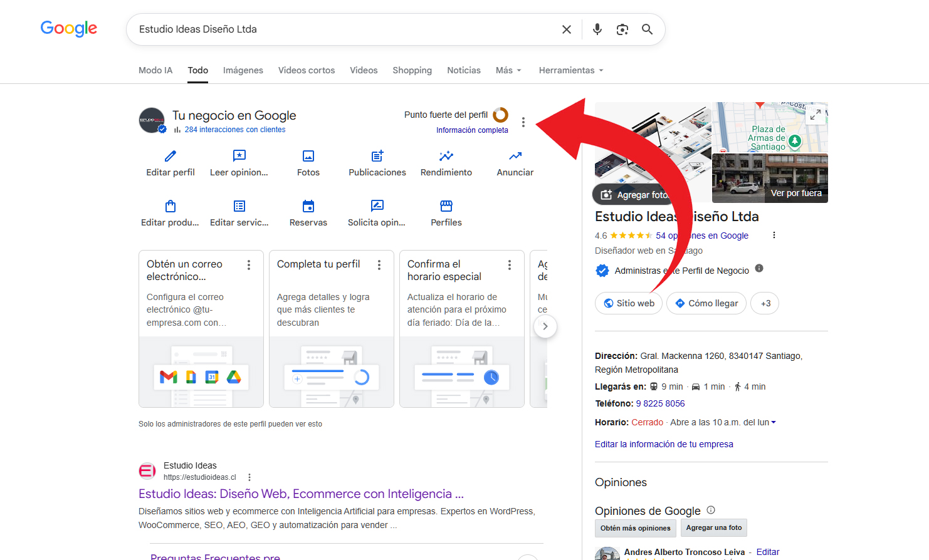Open Sitio web button
The height and width of the screenshot is (560, 929).
coord(629,303)
